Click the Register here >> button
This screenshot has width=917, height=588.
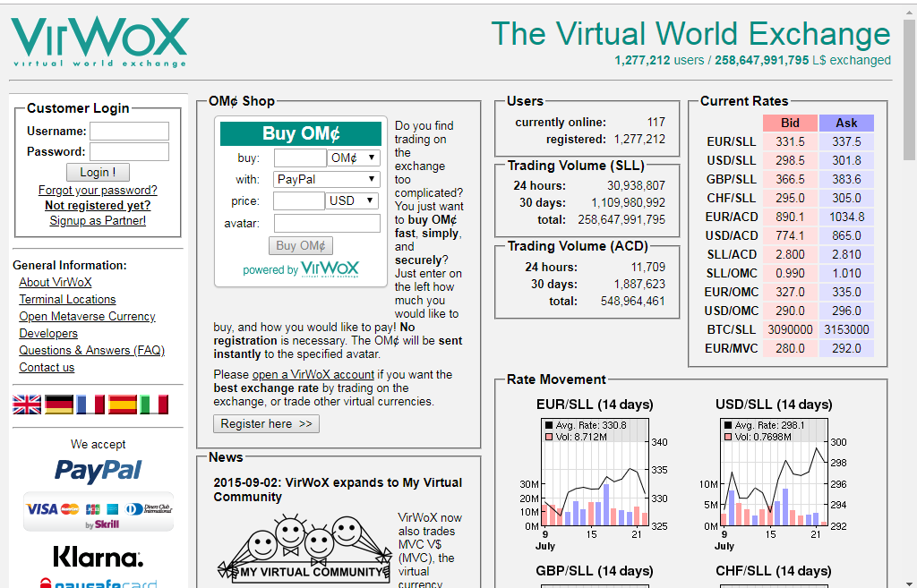(x=266, y=424)
